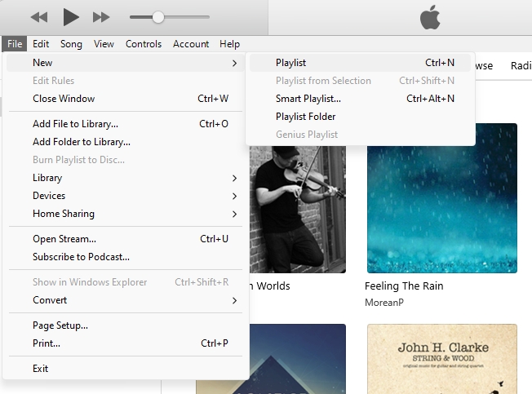Screen dimensions: 532x394
Task: Select Page Setup...
Action: point(125,325)
